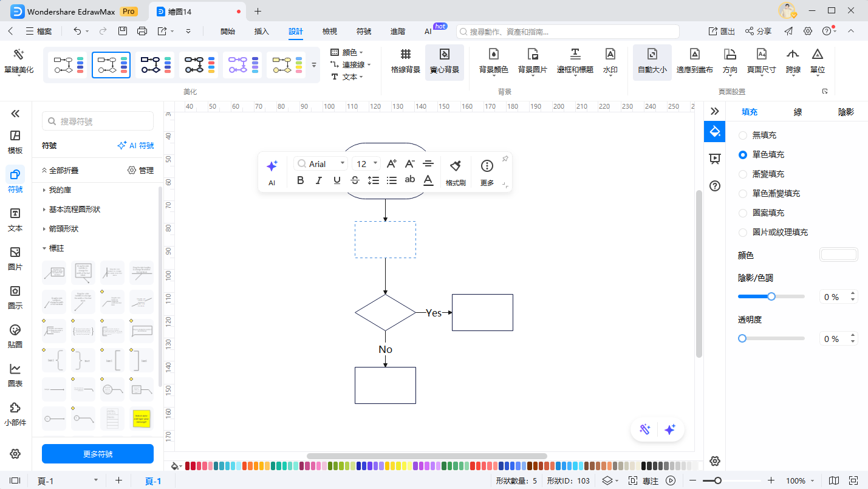Open the zoom level 100% dropdown
Image resolution: width=868 pixels, height=489 pixels.
tap(801, 480)
